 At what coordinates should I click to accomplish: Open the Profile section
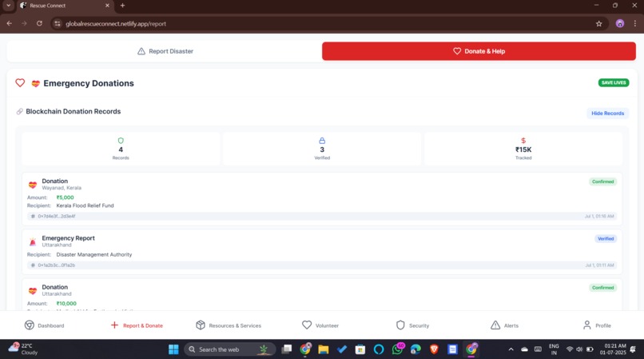[x=597, y=325]
